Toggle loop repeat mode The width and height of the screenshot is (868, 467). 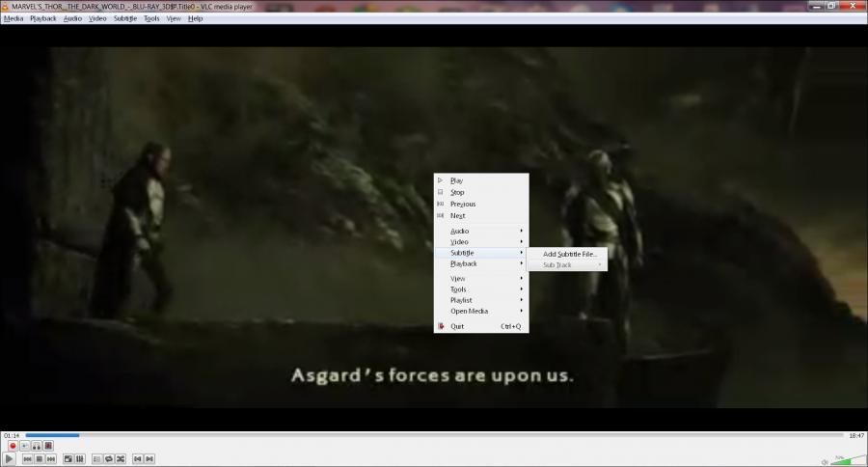(108, 459)
